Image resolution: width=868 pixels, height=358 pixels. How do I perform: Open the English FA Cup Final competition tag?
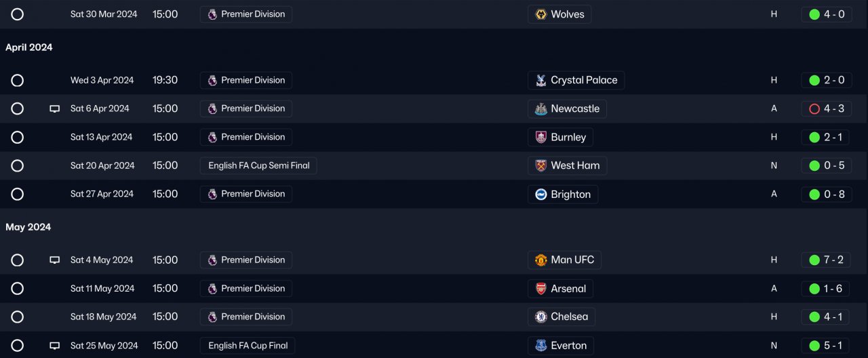point(248,345)
